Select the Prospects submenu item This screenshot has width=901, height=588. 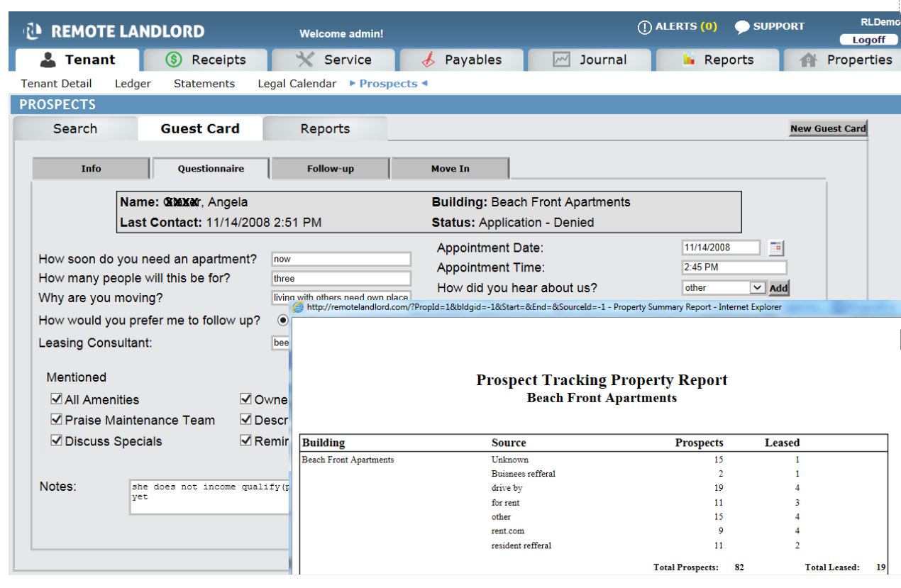[388, 84]
